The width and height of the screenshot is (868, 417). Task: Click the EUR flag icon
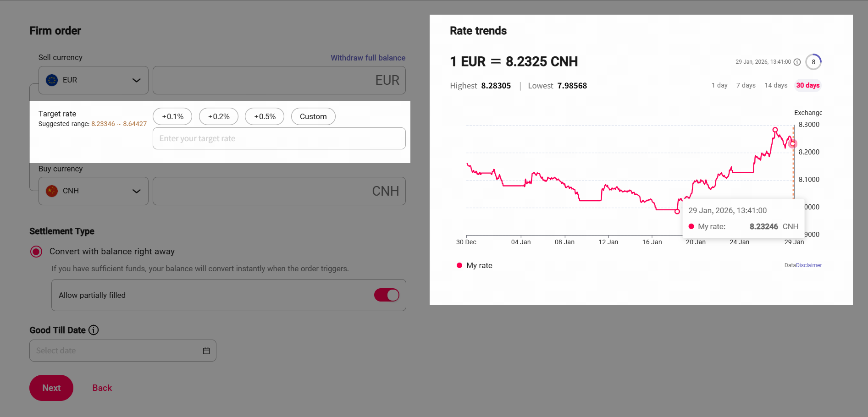[x=52, y=80]
